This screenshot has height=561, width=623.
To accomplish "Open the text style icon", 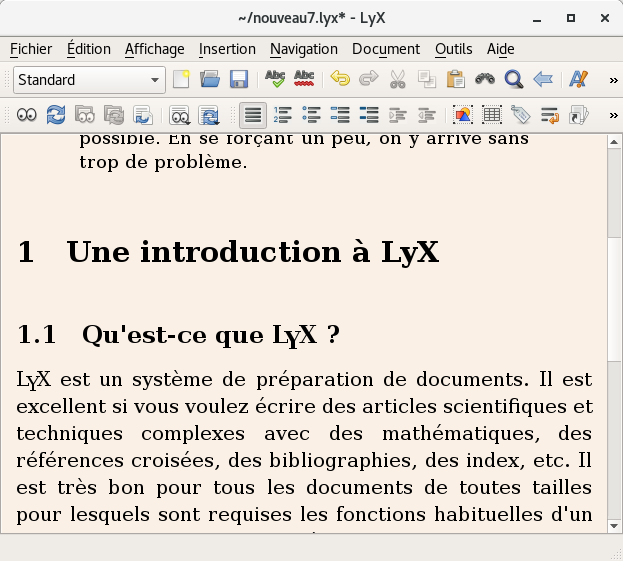I will [x=578, y=79].
